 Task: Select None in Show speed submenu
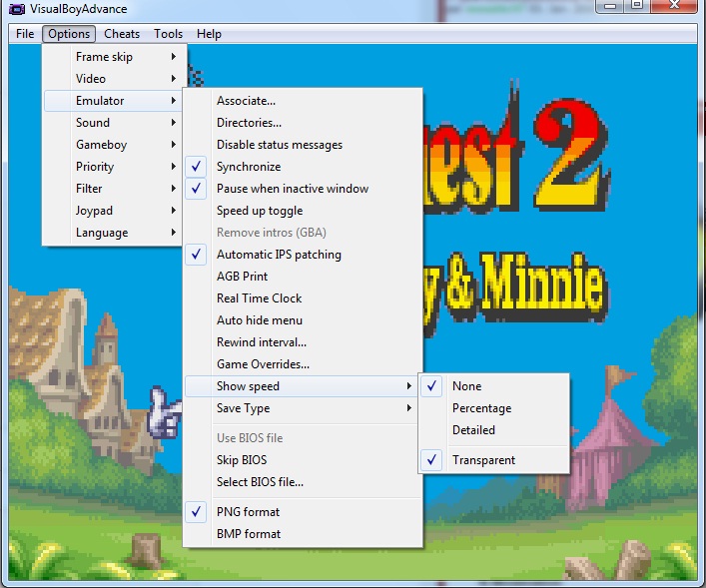tap(494, 386)
